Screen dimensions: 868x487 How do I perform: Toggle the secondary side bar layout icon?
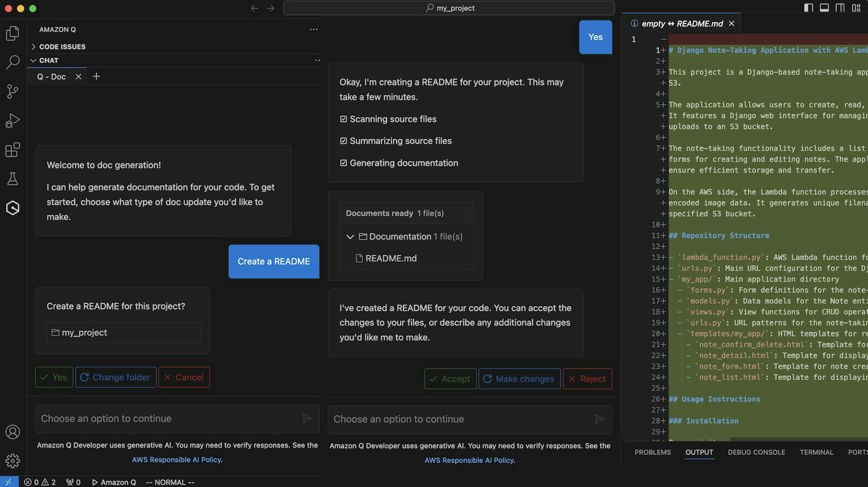[x=840, y=8]
